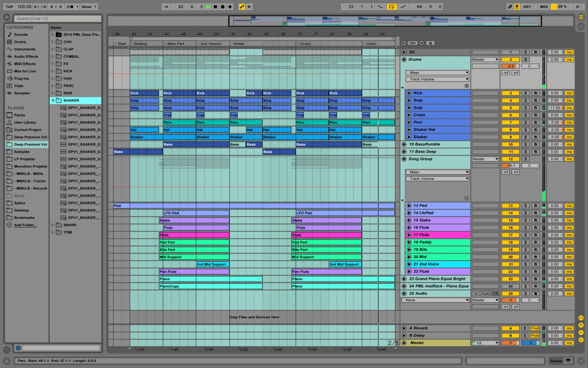Toggle Post on A Reverb return
This screenshot has width=588, height=368.
coord(535,328)
